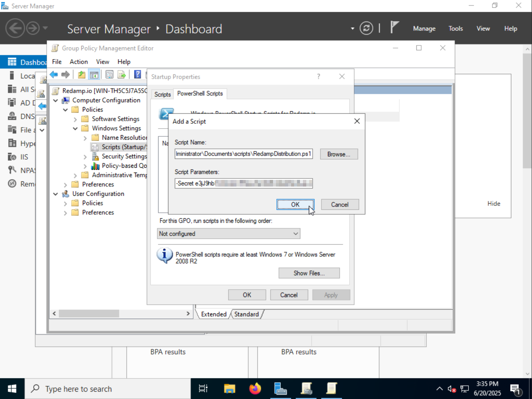Launch Firefox from the taskbar
This screenshot has width=532, height=399.
click(255, 389)
